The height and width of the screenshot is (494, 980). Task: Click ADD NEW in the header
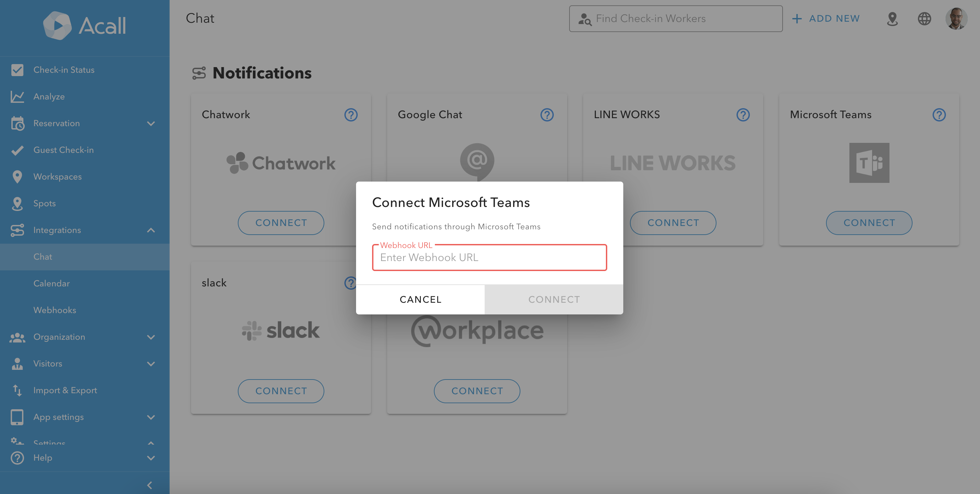click(826, 19)
